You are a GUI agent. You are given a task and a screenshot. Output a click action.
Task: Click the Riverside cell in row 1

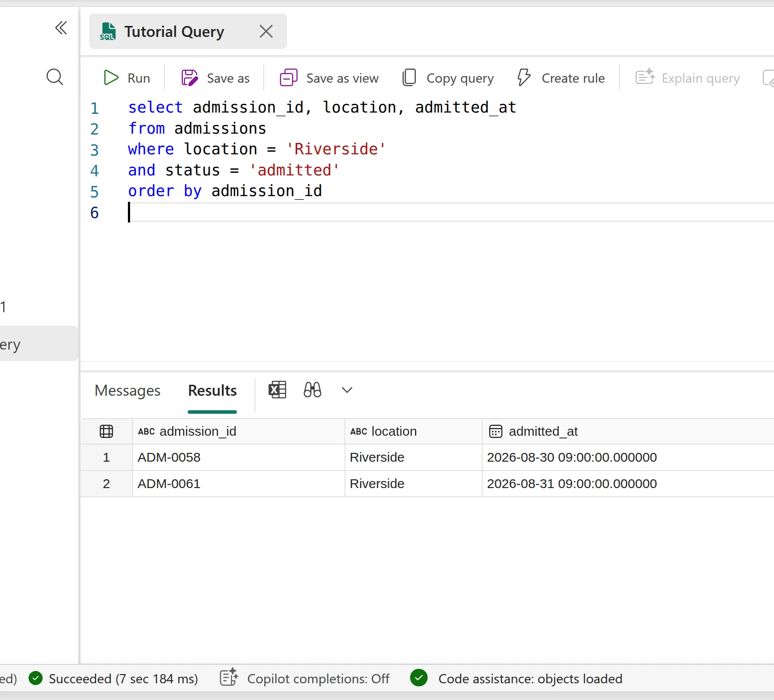[x=414, y=457]
